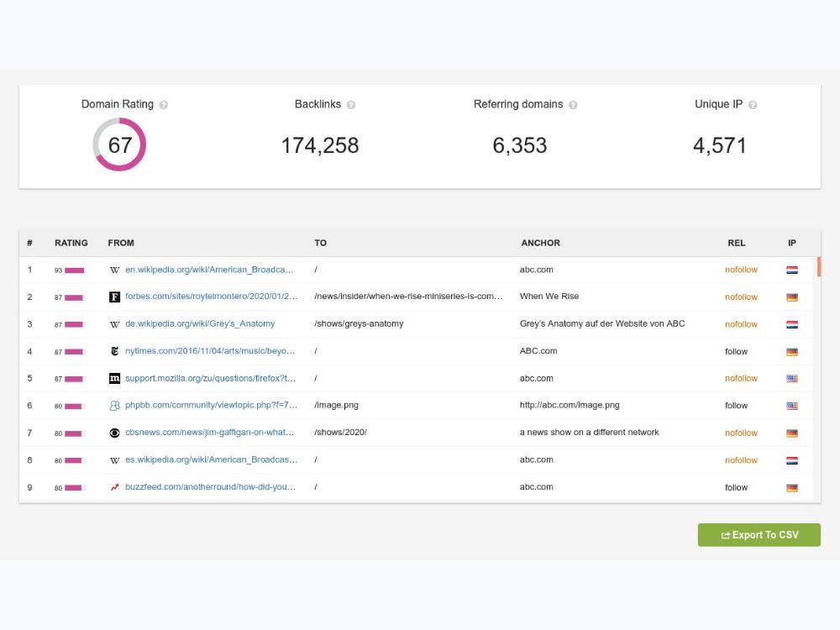Sort by the ANCHOR column header
The image size is (840, 630).
tap(540, 244)
